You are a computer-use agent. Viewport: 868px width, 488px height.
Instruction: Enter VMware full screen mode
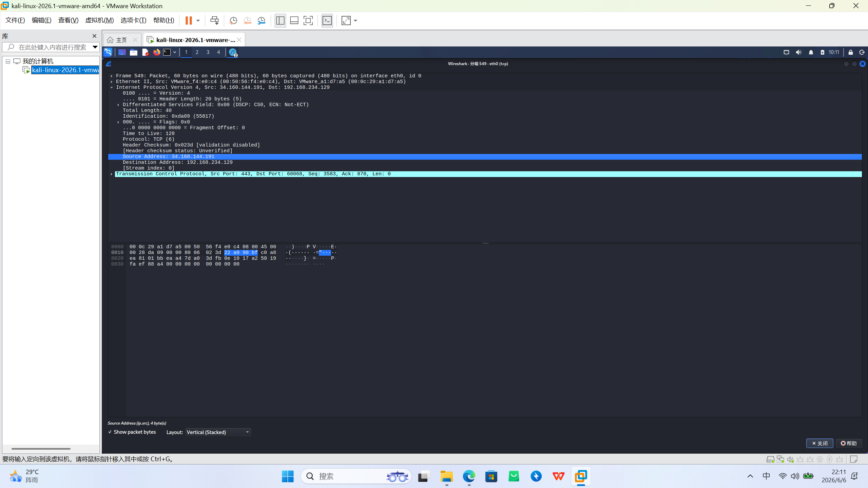coord(308,20)
